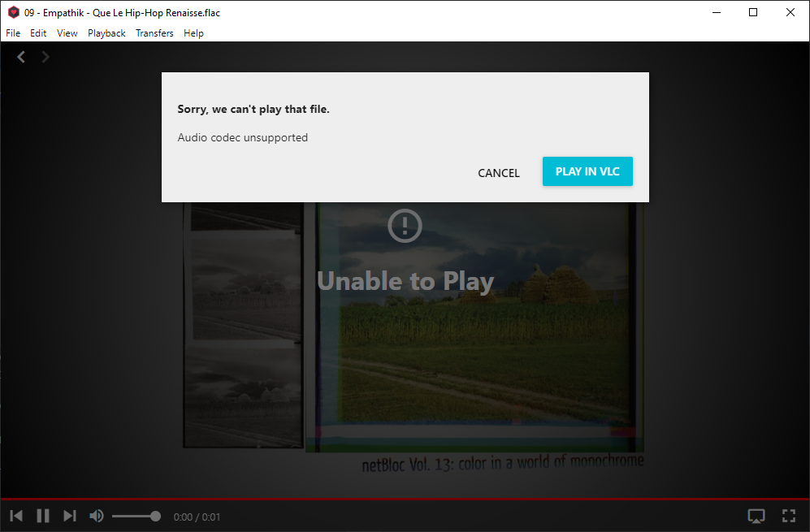Cancel the unsupported file dialog
Viewport: 810px width, 532px height.
pos(499,173)
